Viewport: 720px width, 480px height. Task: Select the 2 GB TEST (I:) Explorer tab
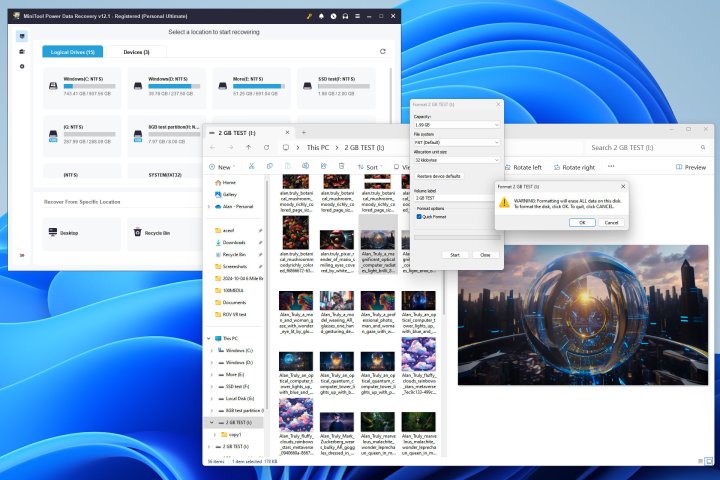(249, 133)
